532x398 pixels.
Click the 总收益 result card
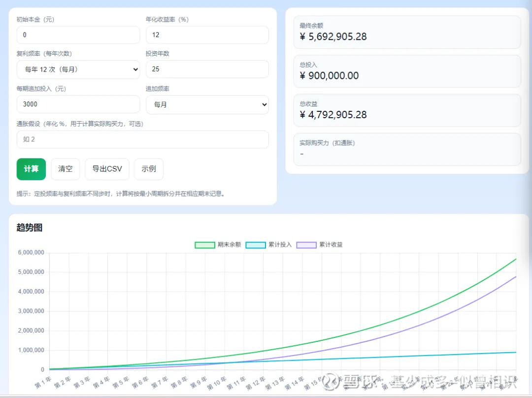pos(407,111)
